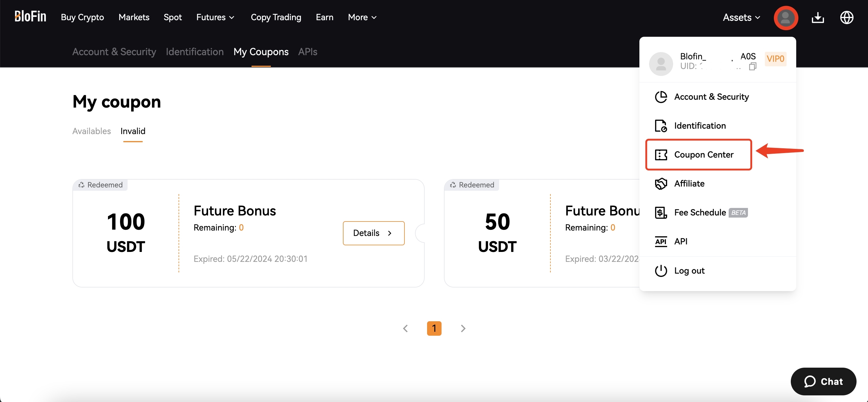This screenshot has height=402, width=868.
Task: Log out of the account
Action: pyautogui.click(x=718, y=271)
